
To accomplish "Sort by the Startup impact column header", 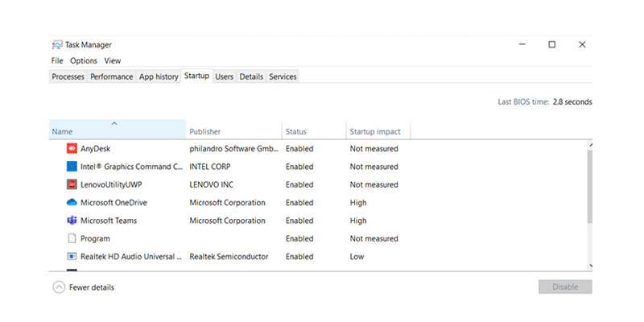I will click(378, 130).
